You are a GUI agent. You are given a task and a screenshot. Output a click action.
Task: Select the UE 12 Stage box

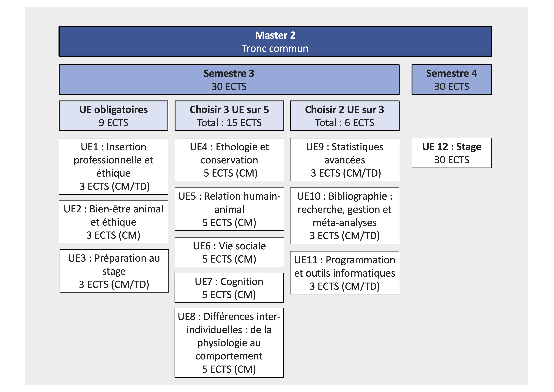[451, 153]
